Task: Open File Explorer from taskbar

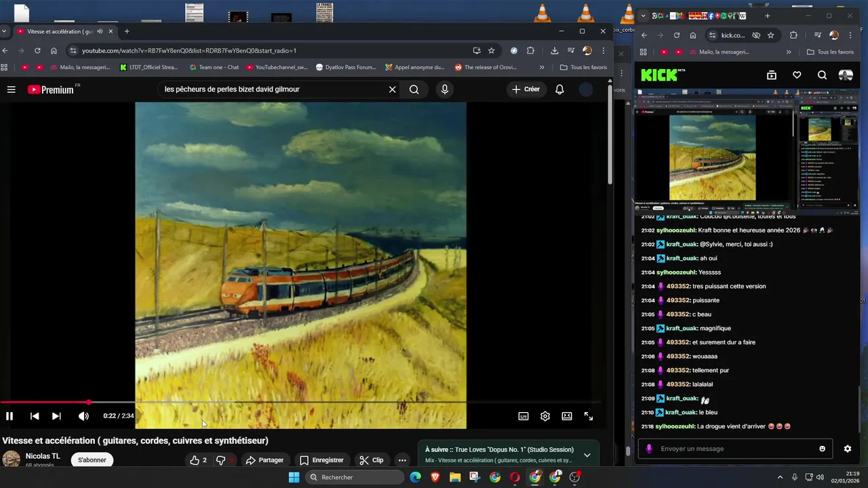Action: tap(455, 477)
